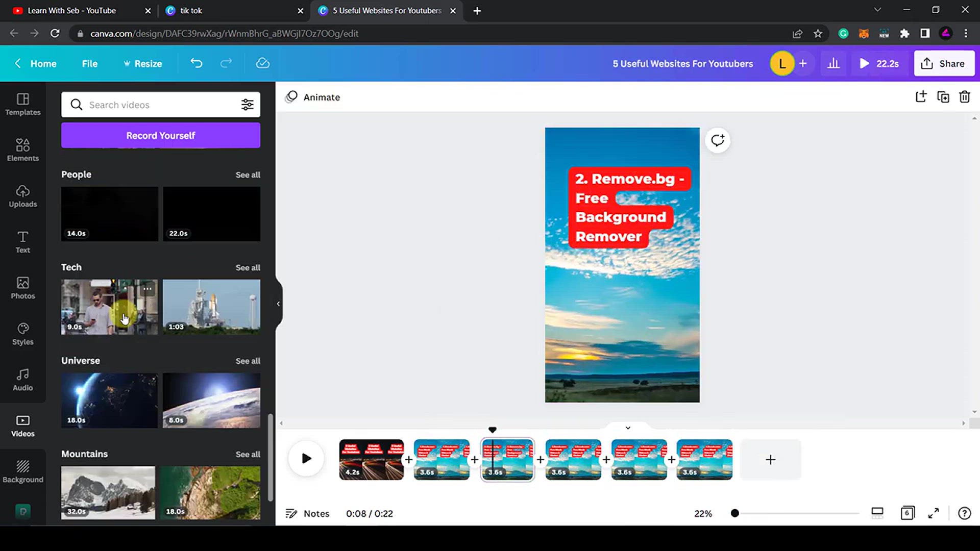Image resolution: width=980 pixels, height=551 pixels.
Task: Open the grid view pages icon
Action: (x=907, y=513)
